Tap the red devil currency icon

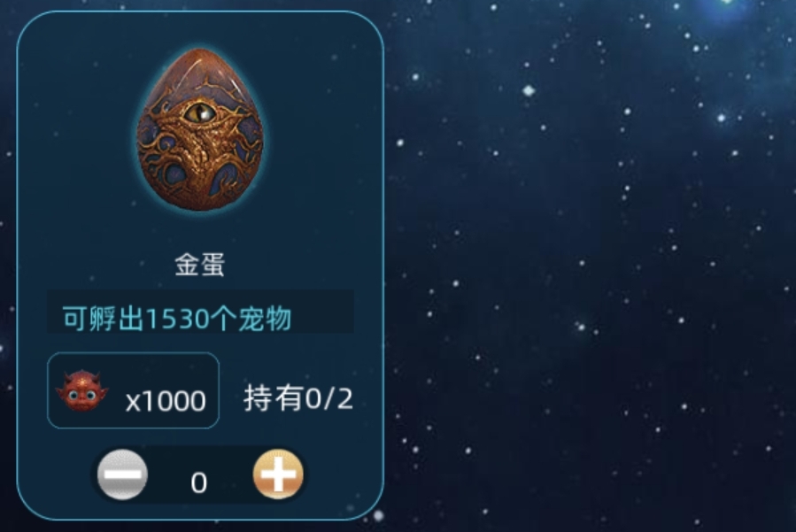coord(81,390)
